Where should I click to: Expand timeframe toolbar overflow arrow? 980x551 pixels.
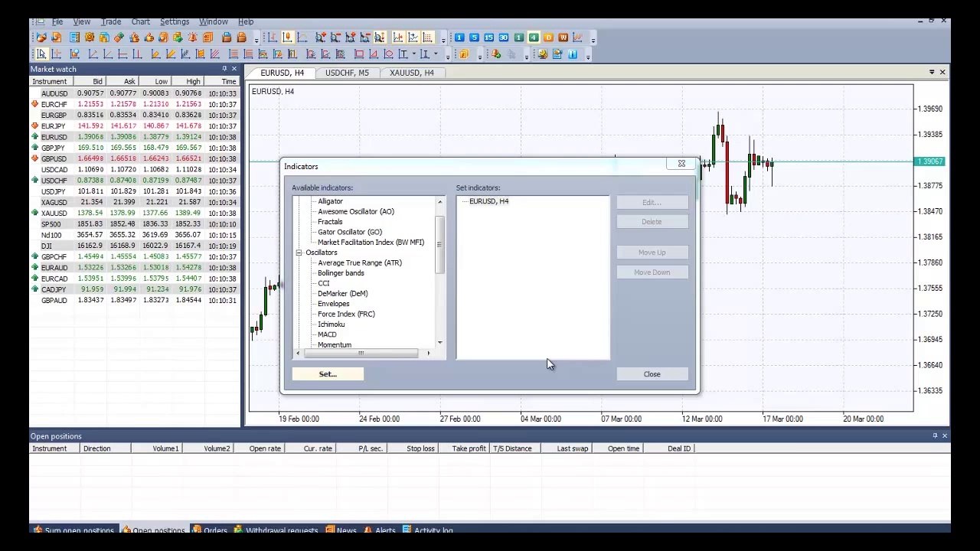click(x=593, y=39)
